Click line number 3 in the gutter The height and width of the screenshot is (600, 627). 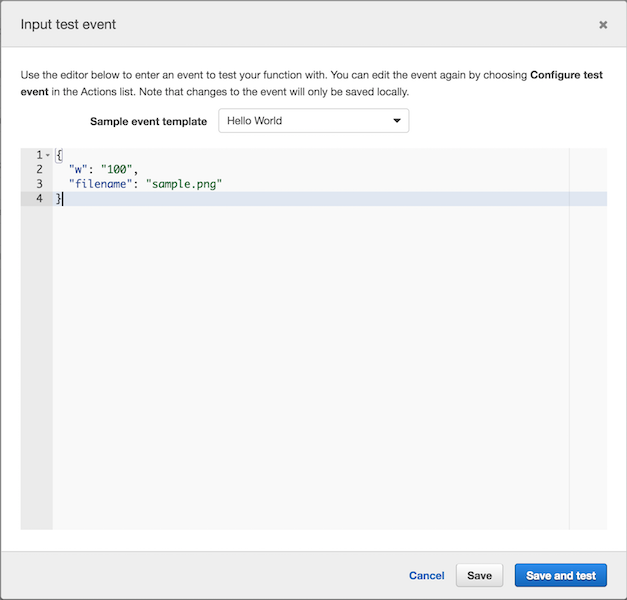click(x=39, y=184)
